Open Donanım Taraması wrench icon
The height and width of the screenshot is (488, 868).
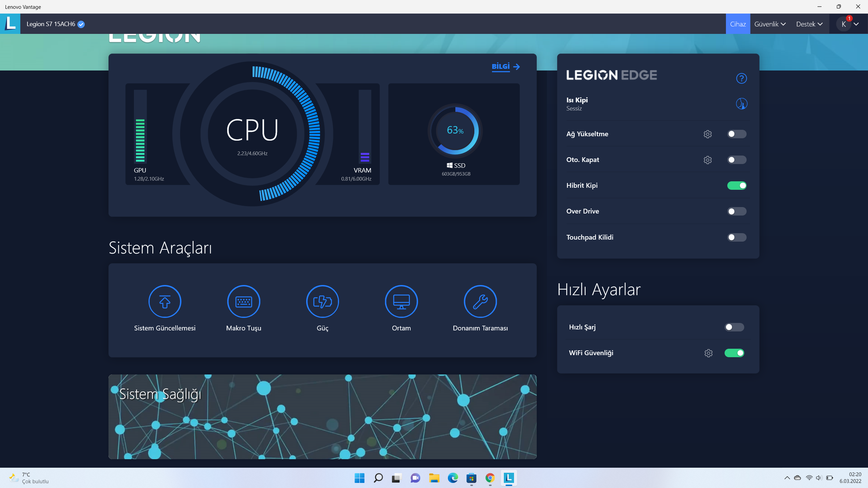tap(480, 301)
